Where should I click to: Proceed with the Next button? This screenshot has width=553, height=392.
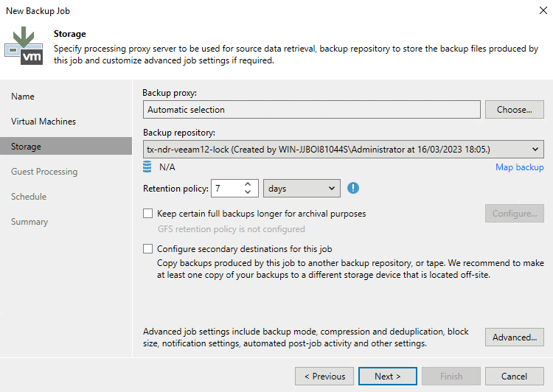point(388,377)
